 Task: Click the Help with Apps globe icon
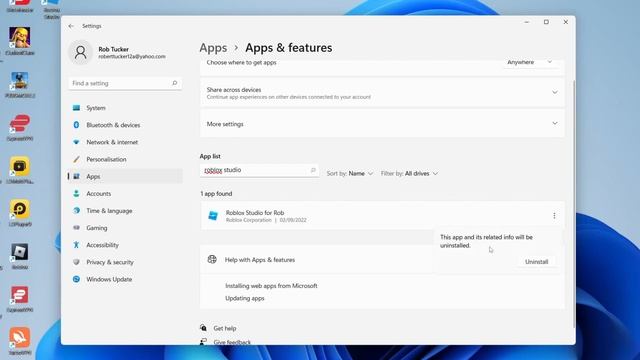[212, 259]
